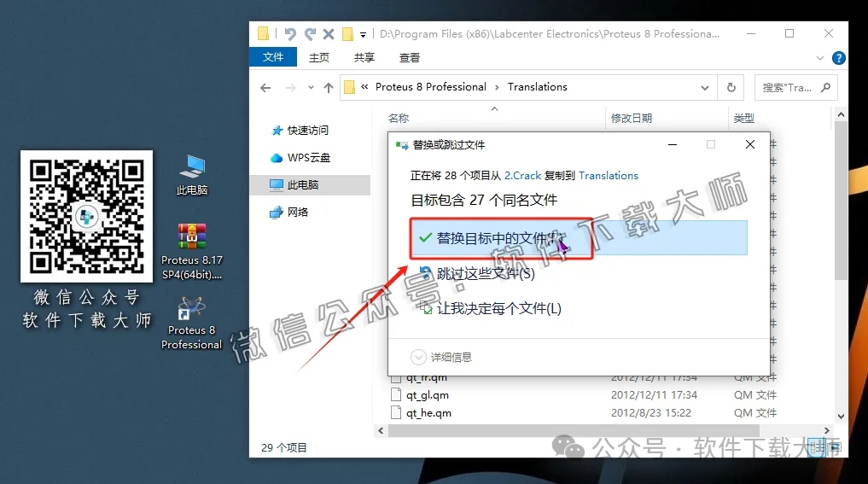This screenshot has height=484, width=868.
Task: Click the undo icon in Explorer title bar
Action: click(290, 34)
